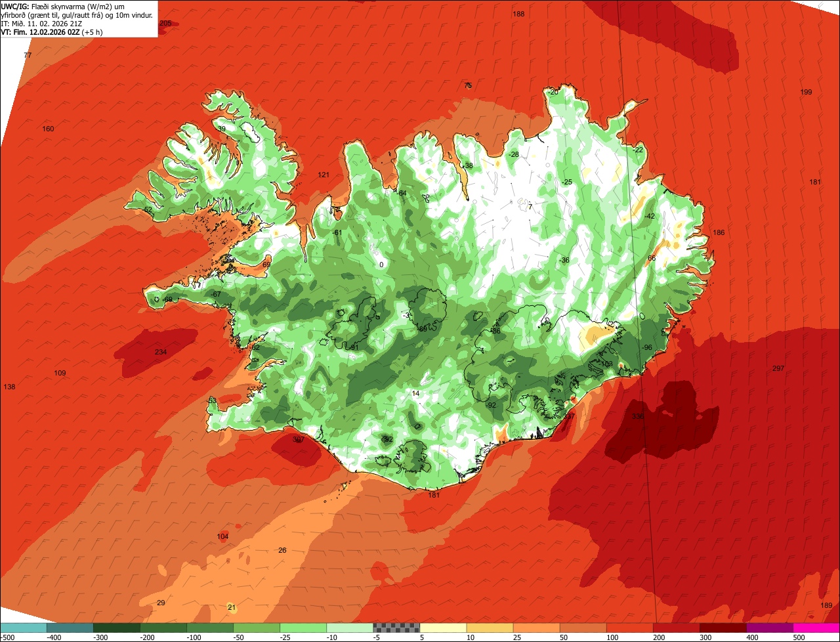Click the header line 'UWC/IG: Flæði skynvarma (W/m2) um'
This screenshot has height=642, width=840.
[x=62, y=6]
